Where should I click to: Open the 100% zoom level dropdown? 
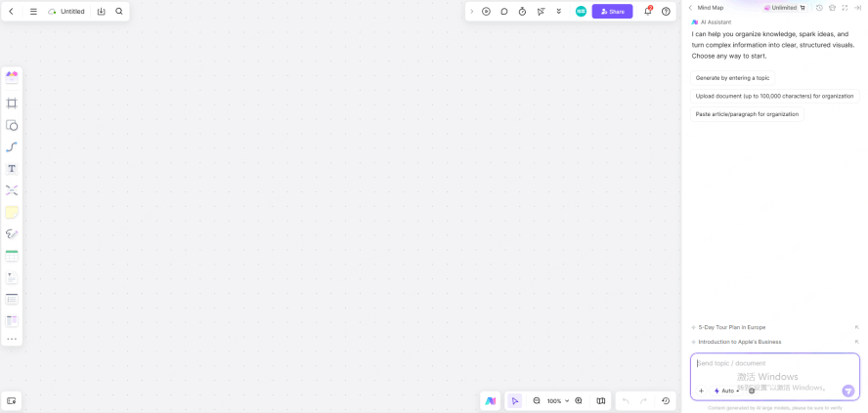(x=558, y=401)
